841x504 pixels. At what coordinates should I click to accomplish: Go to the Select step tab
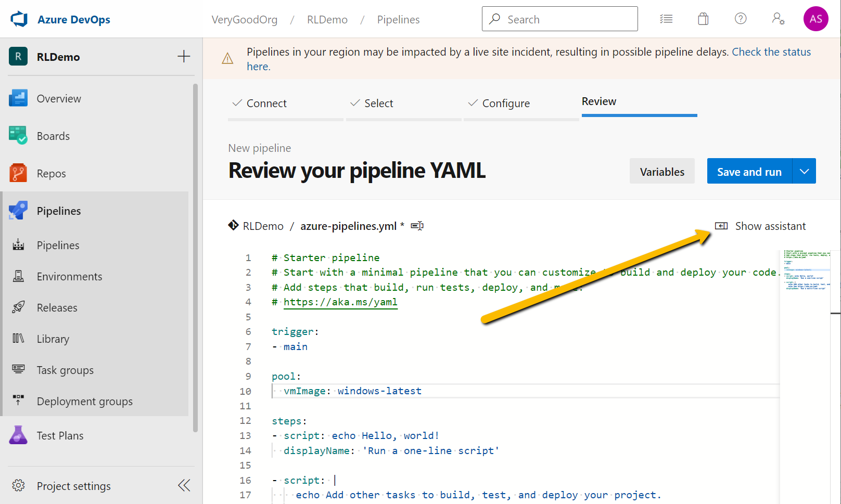click(x=404, y=104)
